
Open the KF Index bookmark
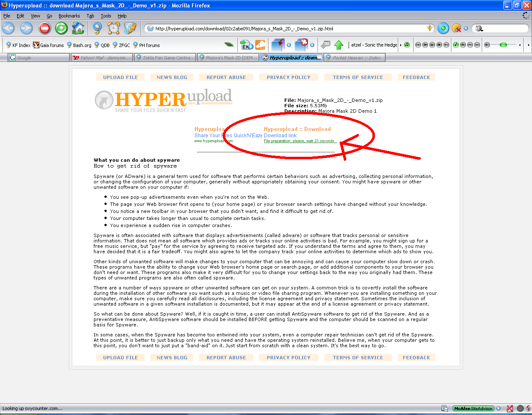(x=18, y=45)
